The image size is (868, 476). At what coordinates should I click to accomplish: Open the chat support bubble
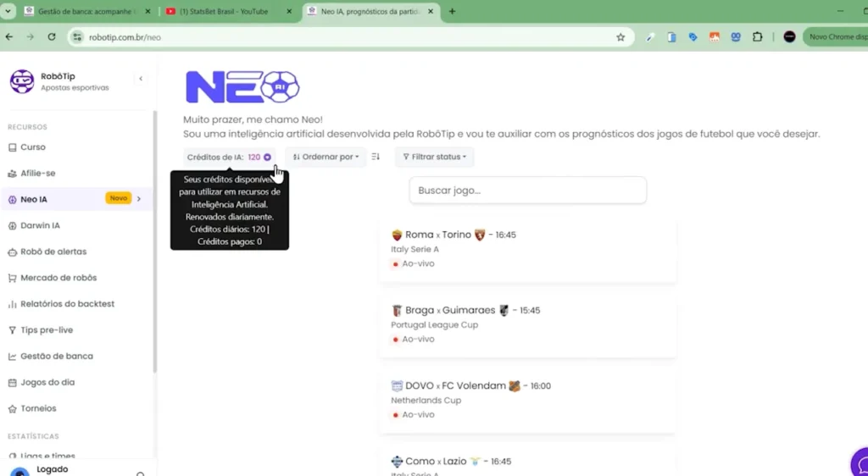coord(860,463)
